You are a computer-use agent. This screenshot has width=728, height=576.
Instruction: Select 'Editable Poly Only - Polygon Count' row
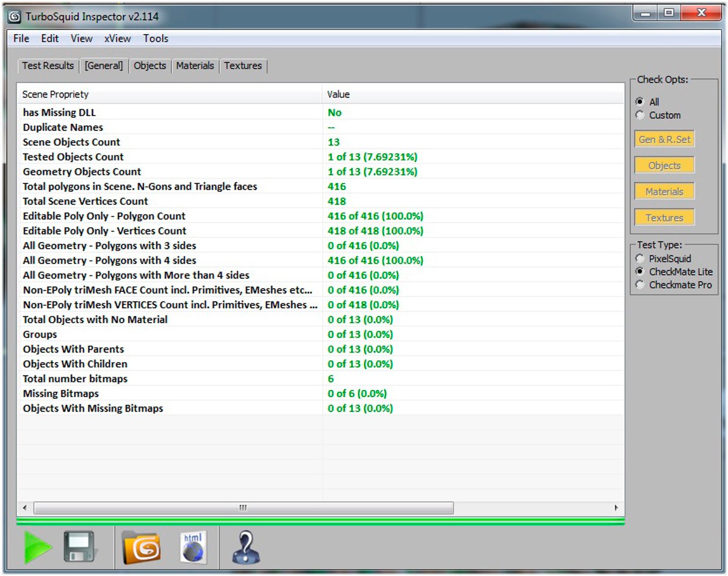[x=321, y=216]
